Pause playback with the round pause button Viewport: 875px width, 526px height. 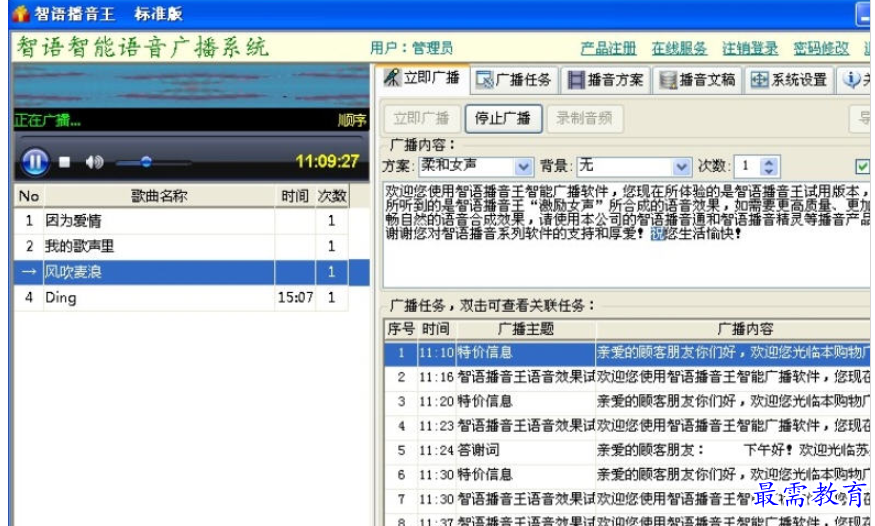[35, 162]
